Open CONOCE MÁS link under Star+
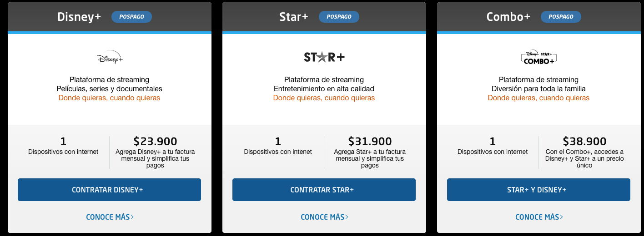The image size is (644, 236). point(324,217)
